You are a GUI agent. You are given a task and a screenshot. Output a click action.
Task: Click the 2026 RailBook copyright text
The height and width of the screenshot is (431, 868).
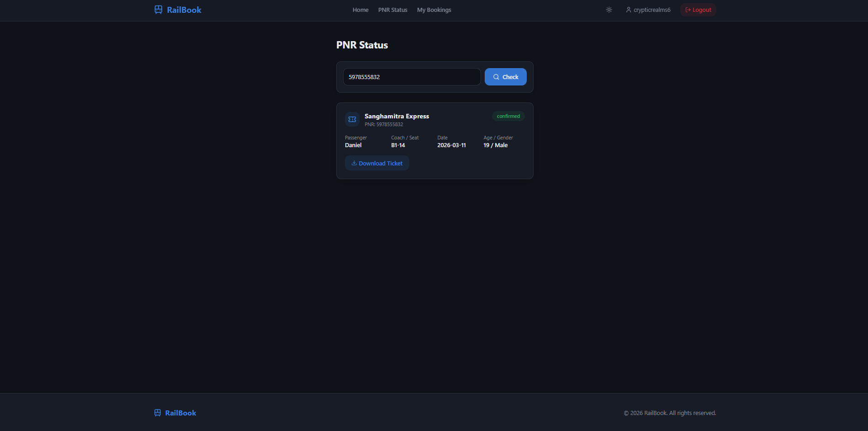pos(670,413)
